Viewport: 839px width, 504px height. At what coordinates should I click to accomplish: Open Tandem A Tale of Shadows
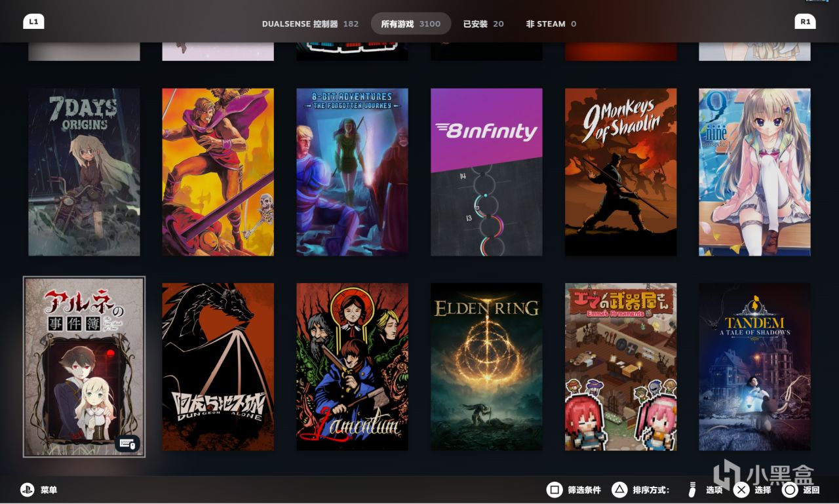(755, 367)
